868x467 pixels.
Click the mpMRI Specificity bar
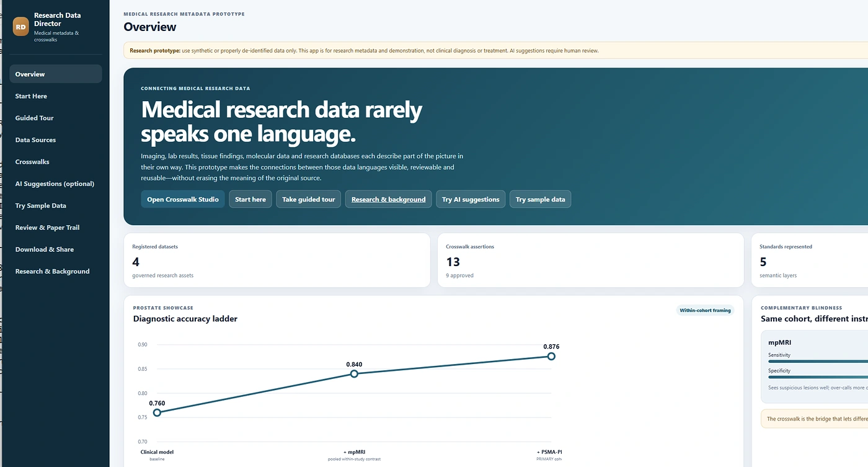[818, 376]
